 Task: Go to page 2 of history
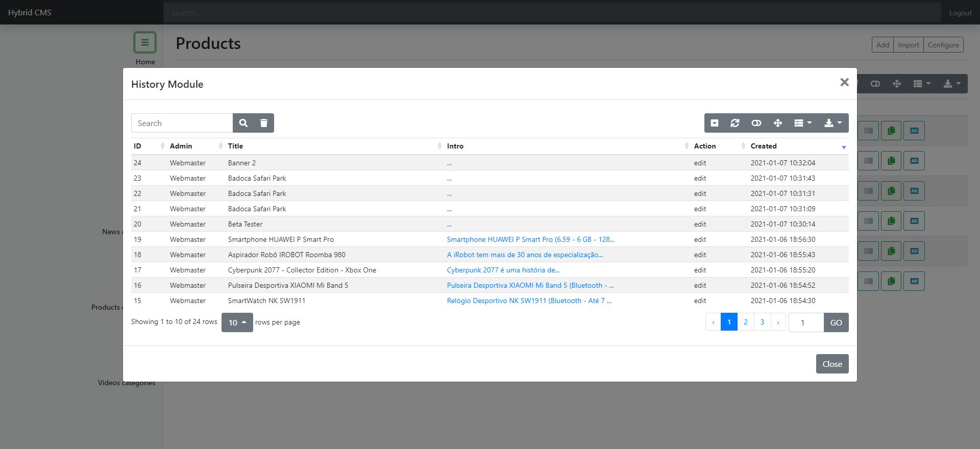(x=746, y=322)
